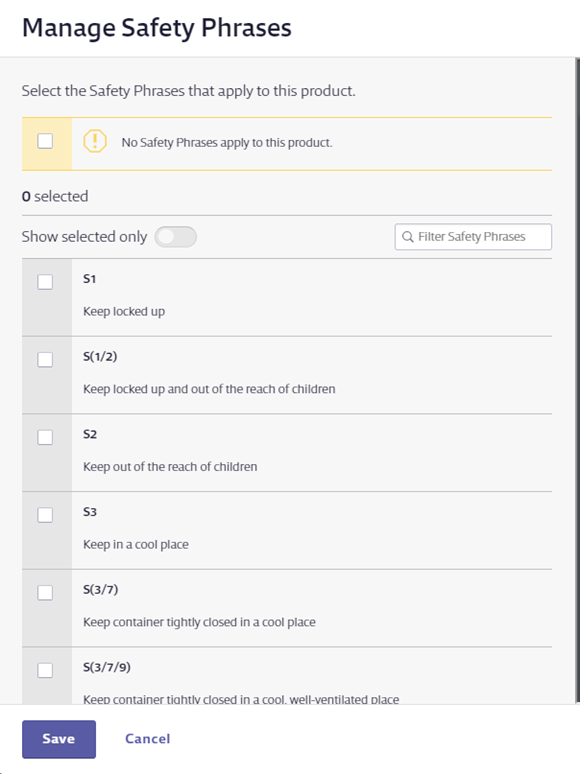Screen dimensions: 580x774
Task: Click the Keep locked up phrase text
Action: tap(124, 311)
